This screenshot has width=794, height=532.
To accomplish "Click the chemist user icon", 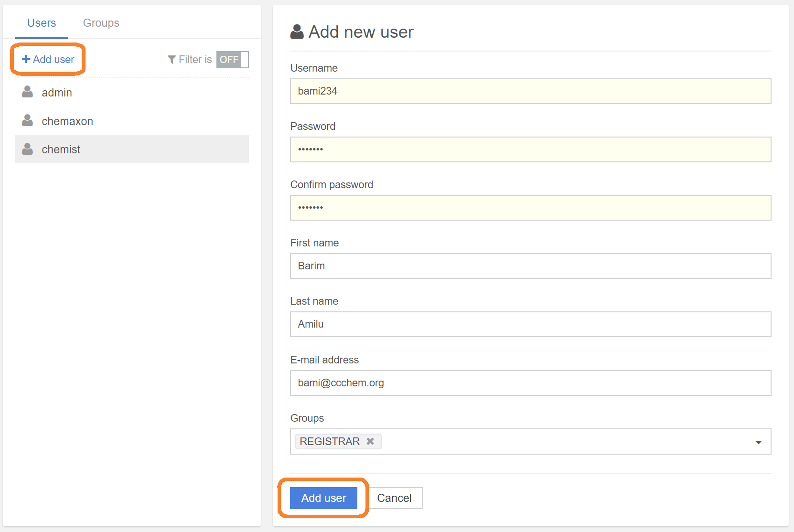I will coord(28,149).
